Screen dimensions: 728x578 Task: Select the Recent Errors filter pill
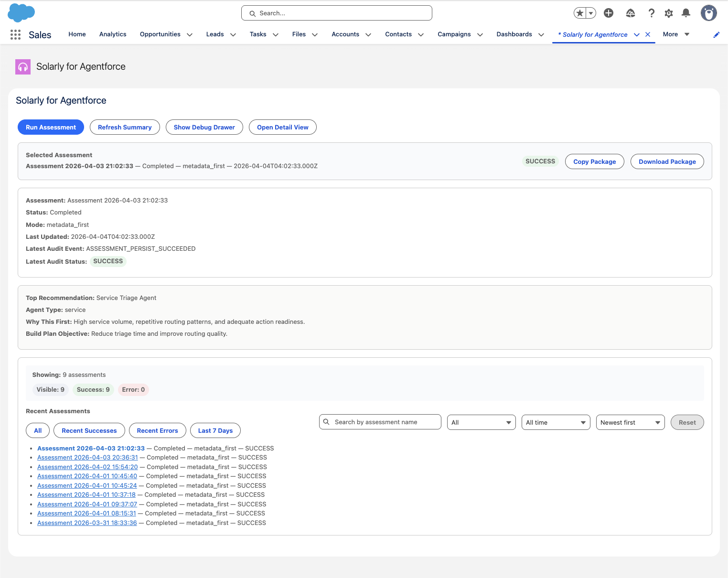pos(157,430)
